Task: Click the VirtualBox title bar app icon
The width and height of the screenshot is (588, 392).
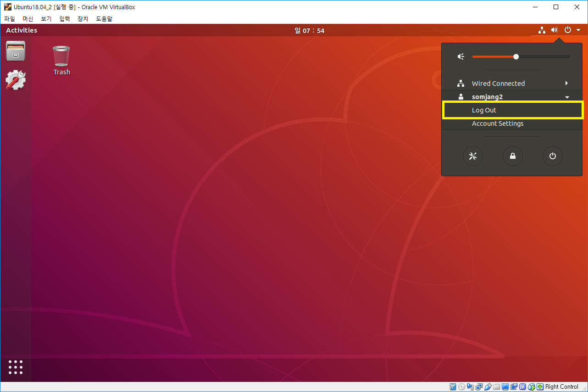Action: point(8,7)
